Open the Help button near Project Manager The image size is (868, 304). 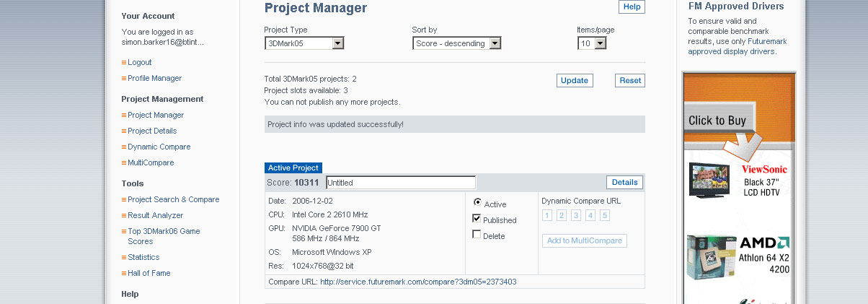click(632, 6)
